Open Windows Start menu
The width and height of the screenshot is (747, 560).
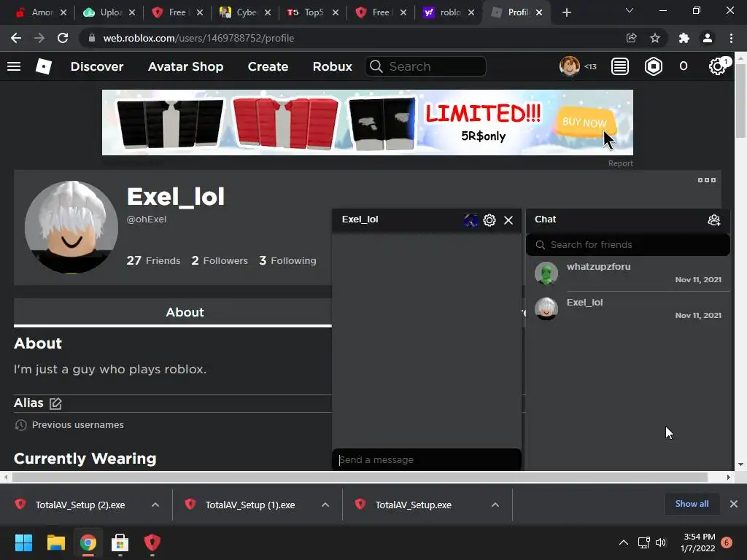tap(23, 542)
